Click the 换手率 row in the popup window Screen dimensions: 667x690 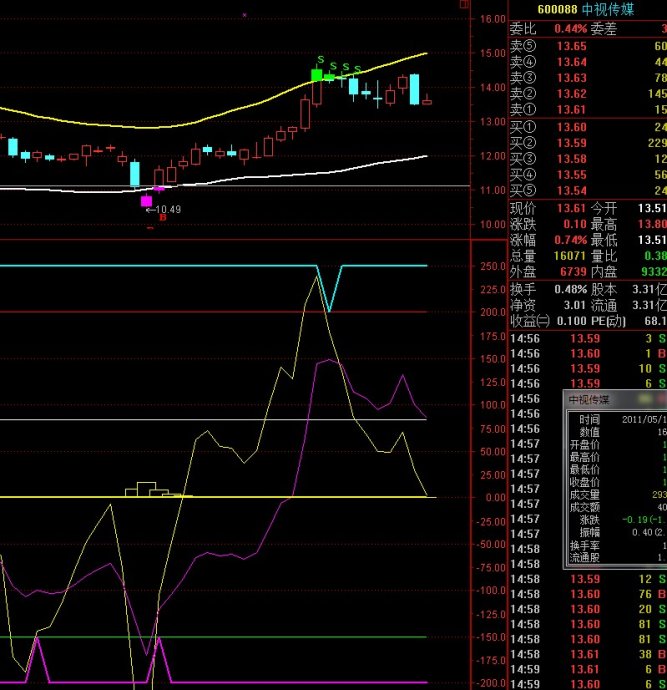click(617, 545)
